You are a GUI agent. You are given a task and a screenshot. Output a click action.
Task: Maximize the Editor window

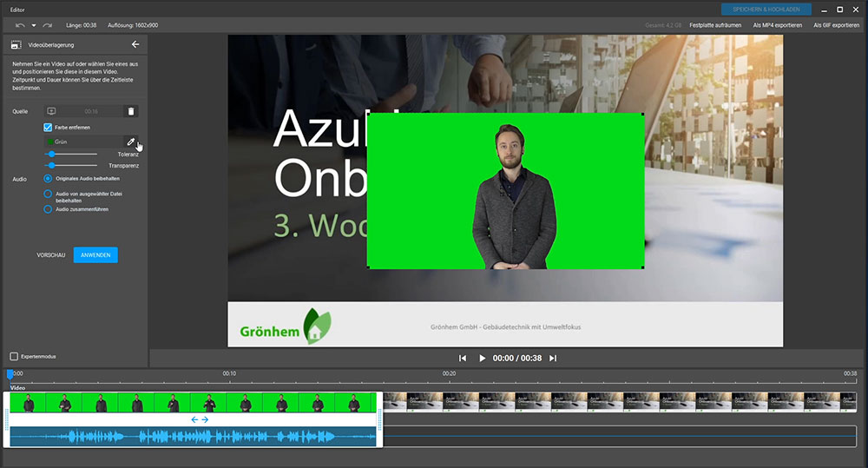[x=839, y=10]
